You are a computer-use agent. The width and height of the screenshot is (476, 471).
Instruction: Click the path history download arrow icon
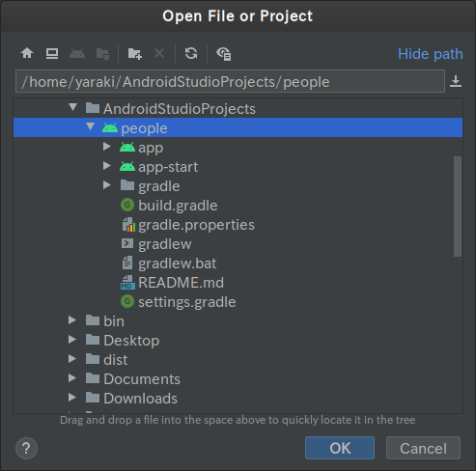[x=456, y=81]
